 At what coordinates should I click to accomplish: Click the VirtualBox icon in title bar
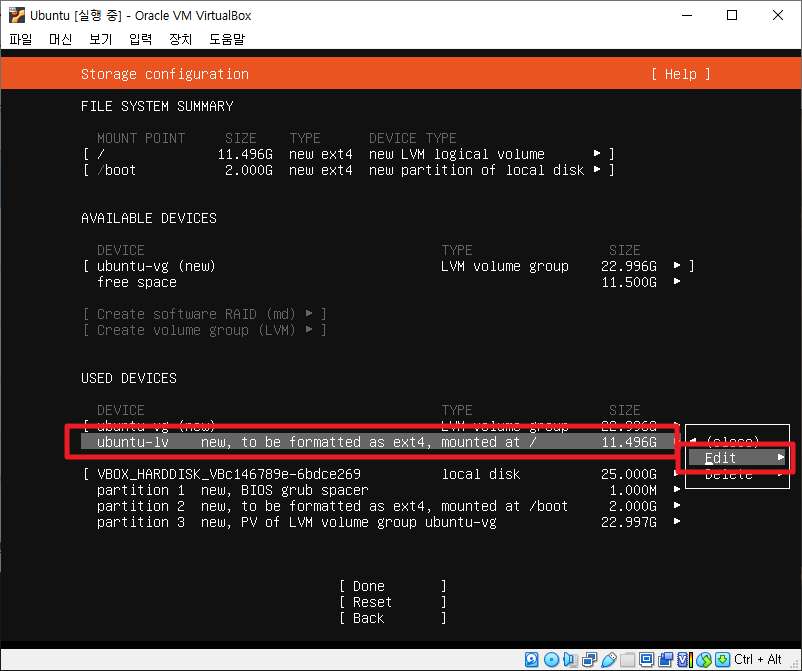click(x=17, y=15)
